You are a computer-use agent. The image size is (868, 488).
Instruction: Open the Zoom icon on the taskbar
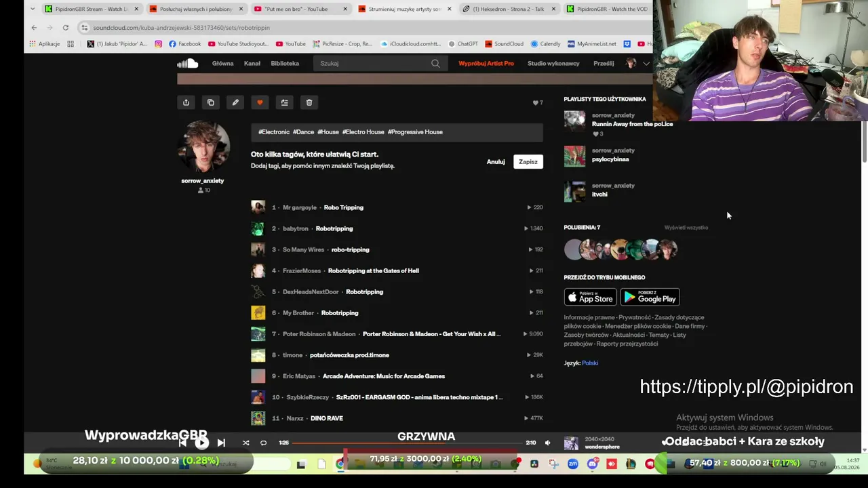pyautogui.click(x=573, y=464)
